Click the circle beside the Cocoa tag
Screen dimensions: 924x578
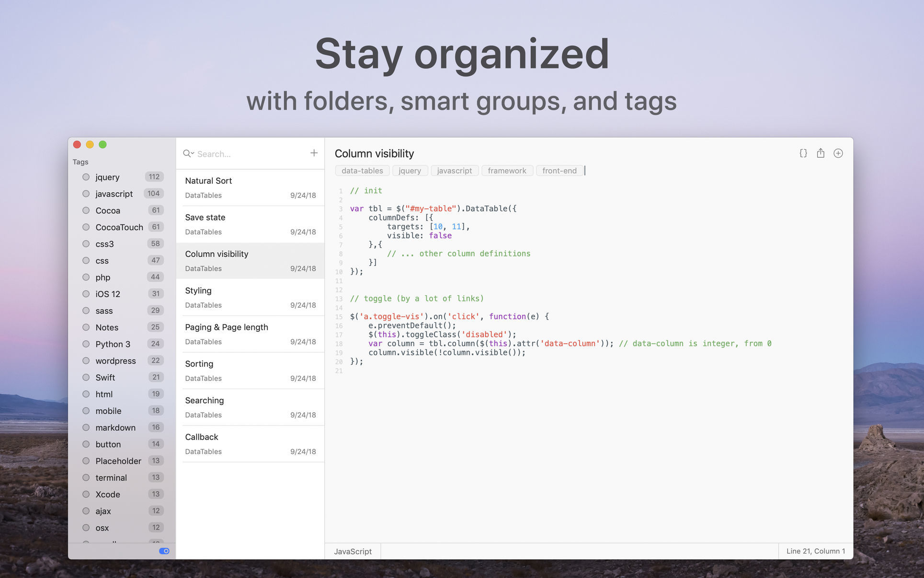[x=86, y=210]
